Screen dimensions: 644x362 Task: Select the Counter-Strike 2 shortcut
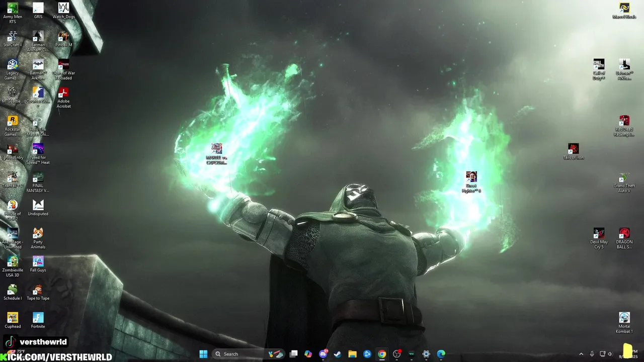point(38,97)
